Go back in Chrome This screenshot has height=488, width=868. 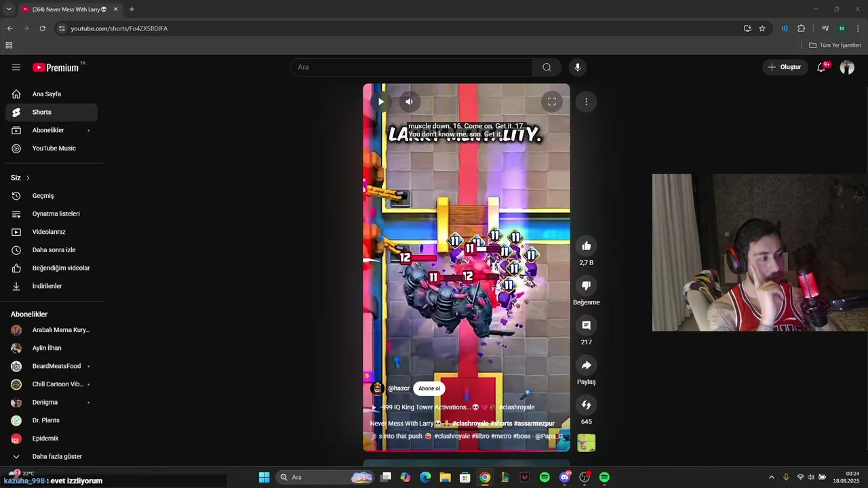(9, 28)
